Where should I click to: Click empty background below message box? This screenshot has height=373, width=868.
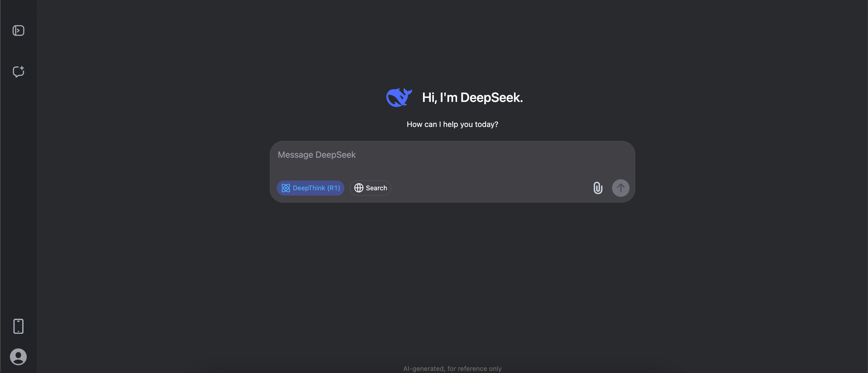coord(452,270)
